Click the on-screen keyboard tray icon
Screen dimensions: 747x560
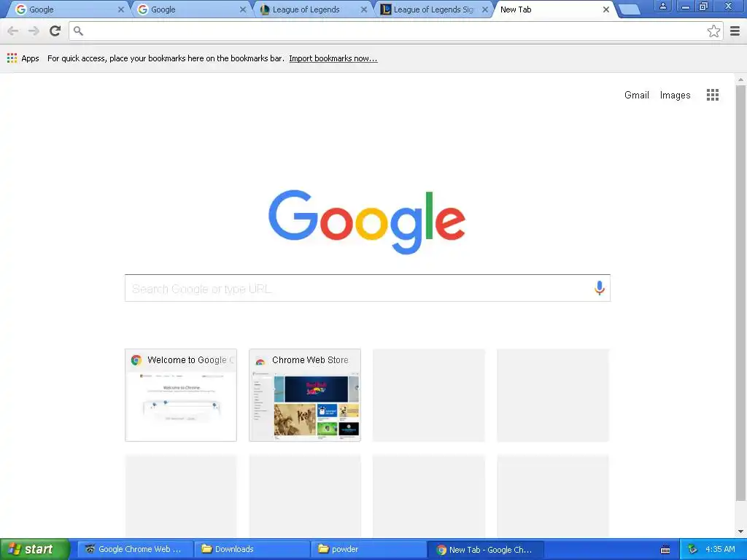click(665, 550)
